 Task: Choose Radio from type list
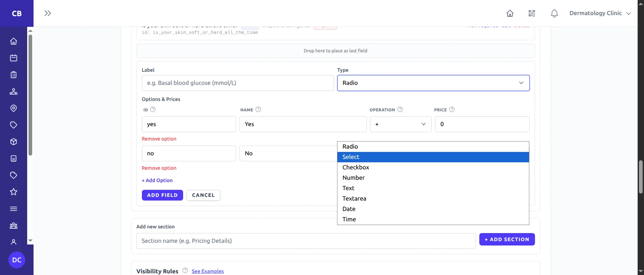pyautogui.click(x=433, y=147)
